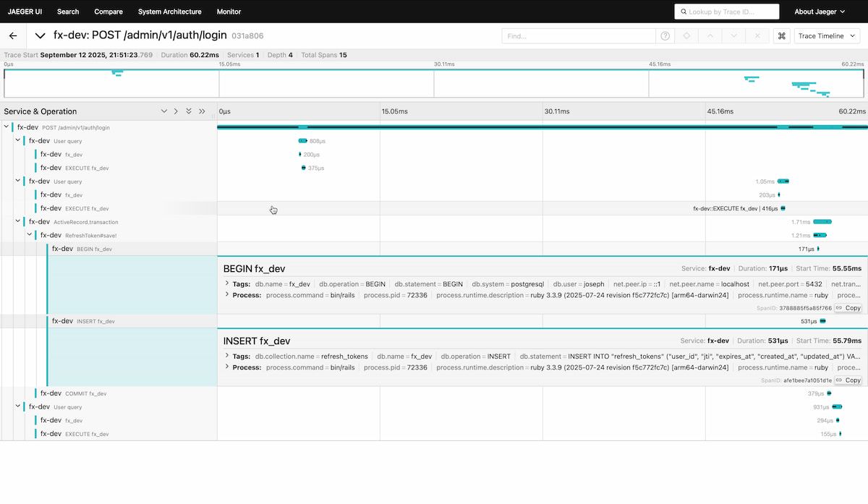Click the help question-mark icon beside Find
Viewport: 868px width, 504px height.
[x=665, y=35]
